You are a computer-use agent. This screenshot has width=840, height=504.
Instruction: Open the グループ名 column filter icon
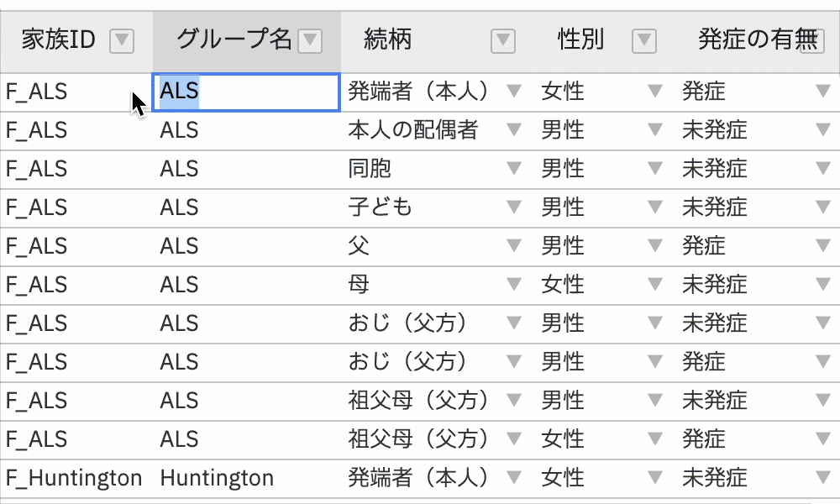[x=311, y=40]
